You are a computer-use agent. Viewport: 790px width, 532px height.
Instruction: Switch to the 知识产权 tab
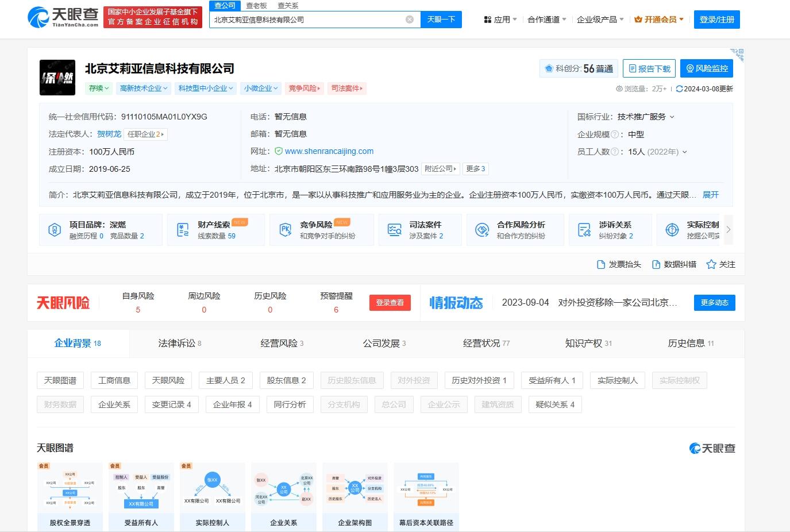(x=589, y=343)
